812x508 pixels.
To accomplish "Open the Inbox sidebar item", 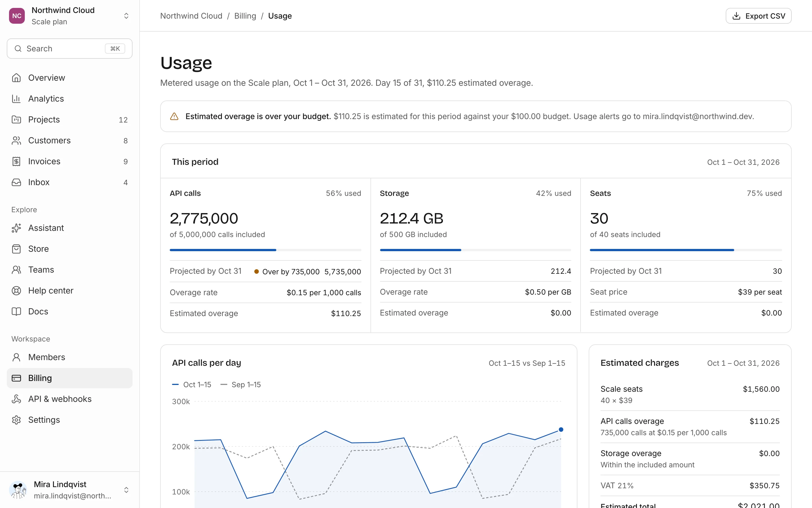I will pyautogui.click(x=69, y=182).
